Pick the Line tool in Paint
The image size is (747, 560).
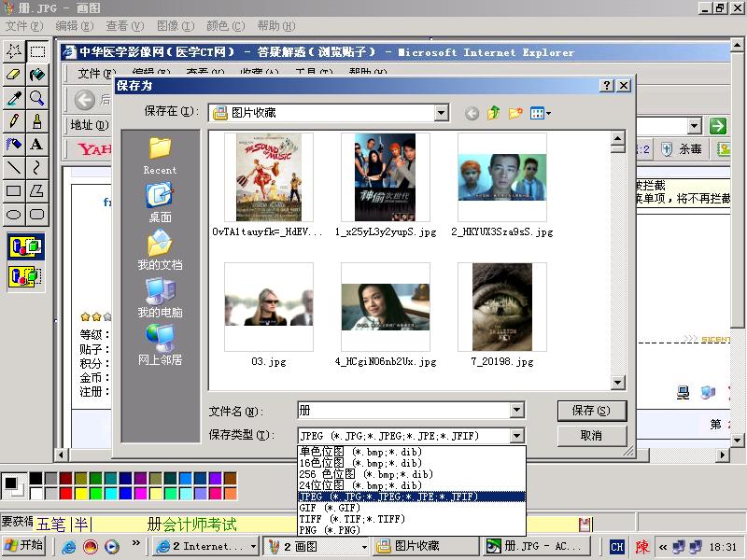tap(14, 167)
